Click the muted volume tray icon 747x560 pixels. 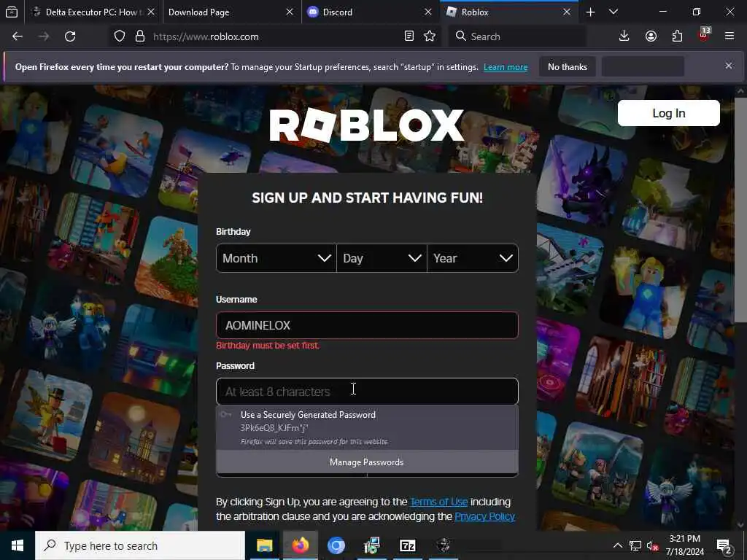[x=652, y=545]
